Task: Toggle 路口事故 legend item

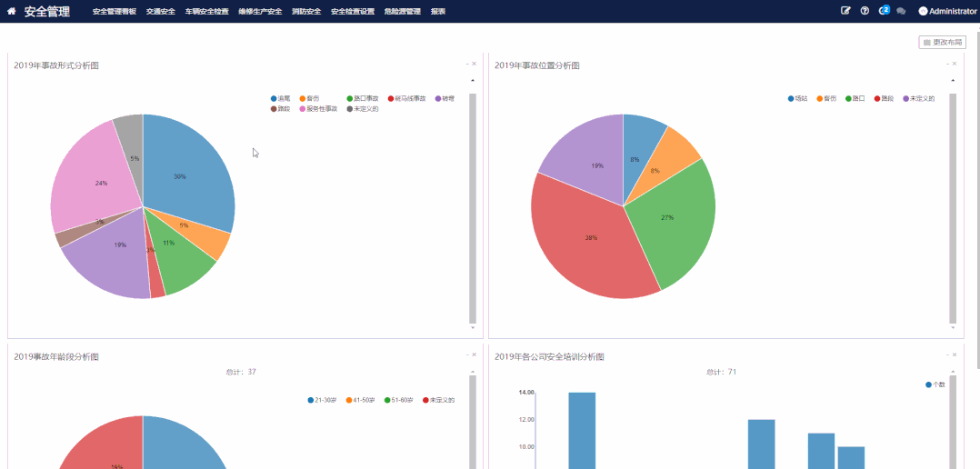Action: 363,99
